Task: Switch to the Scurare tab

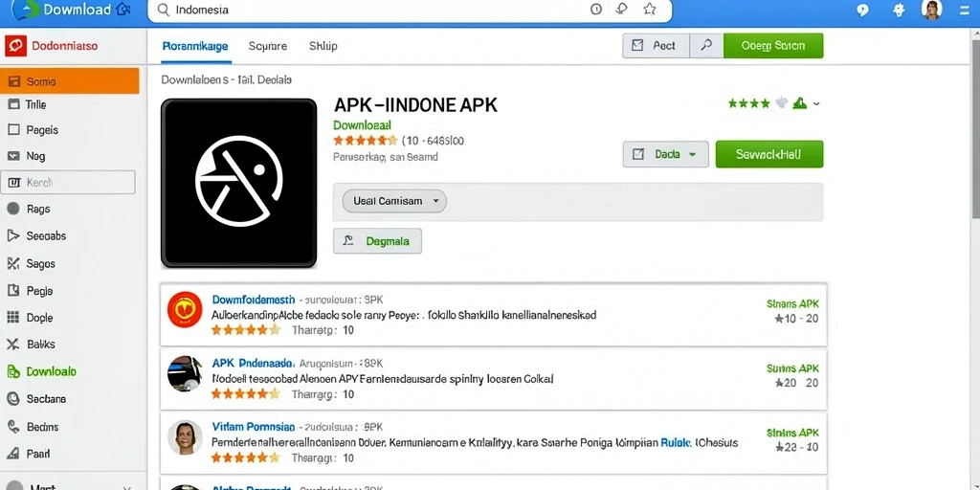Action: (x=268, y=46)
